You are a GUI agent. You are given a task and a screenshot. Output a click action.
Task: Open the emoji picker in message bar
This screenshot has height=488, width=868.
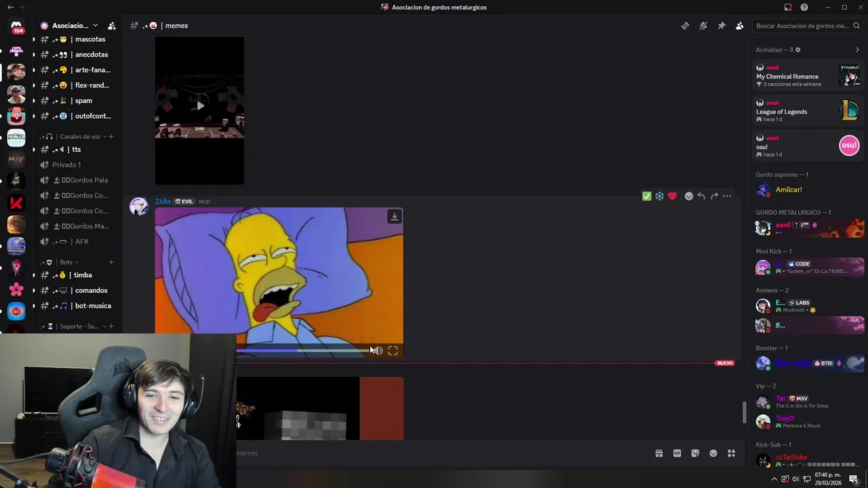pos(713,453)
